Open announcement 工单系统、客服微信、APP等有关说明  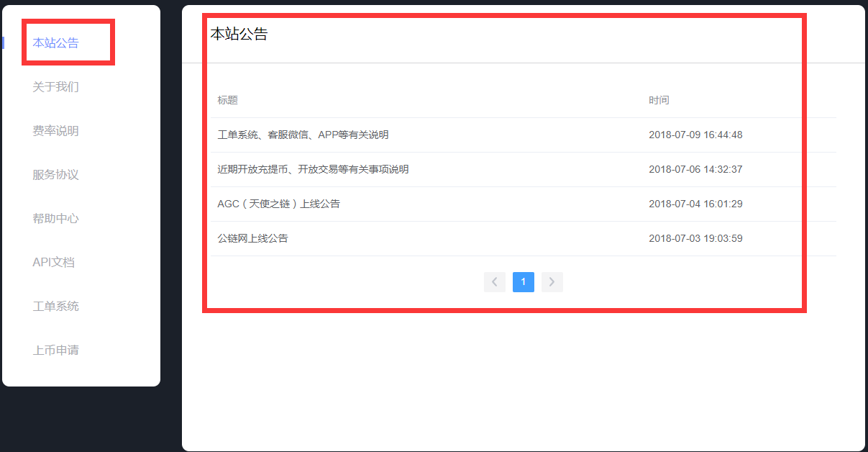click(x=303, y=135)
